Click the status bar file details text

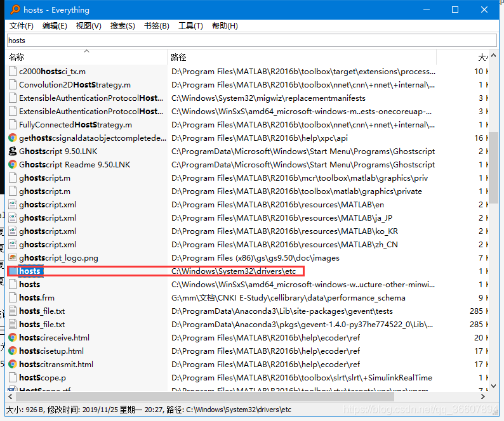149,410
